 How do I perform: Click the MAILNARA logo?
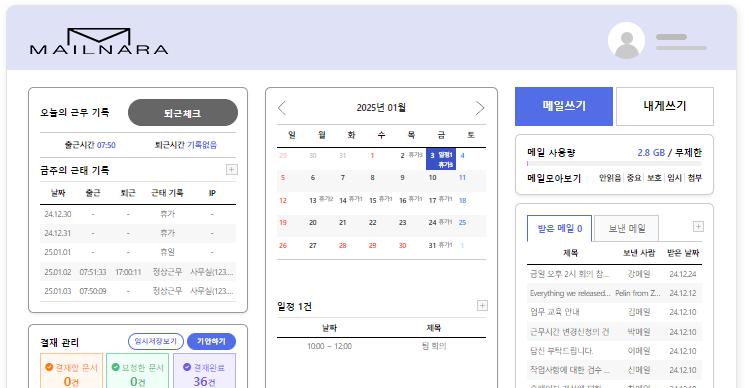point(99,41)
